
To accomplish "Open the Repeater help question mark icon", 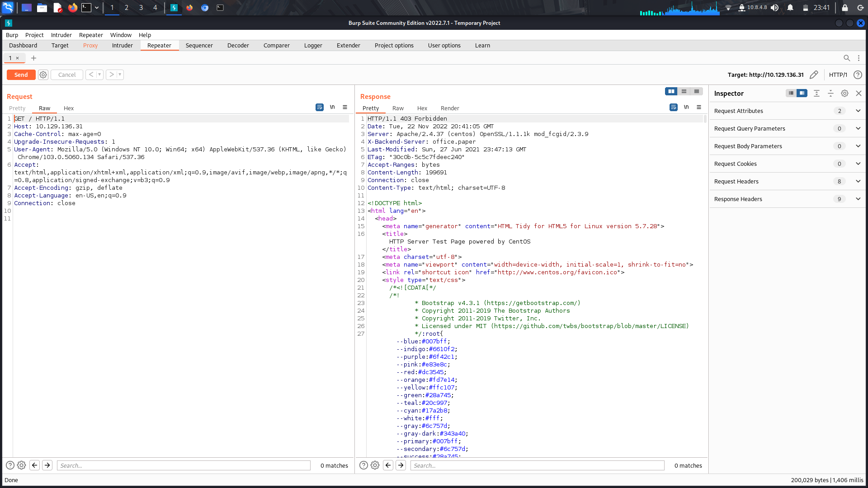I will point(859,75).
